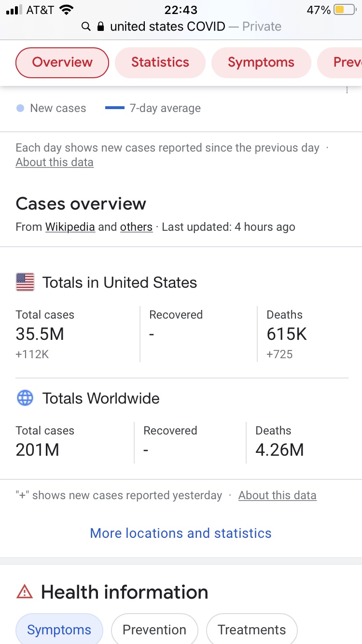Tap the search magnifier icon in address bar
This screenshot has width=362, height=644.
86,27
